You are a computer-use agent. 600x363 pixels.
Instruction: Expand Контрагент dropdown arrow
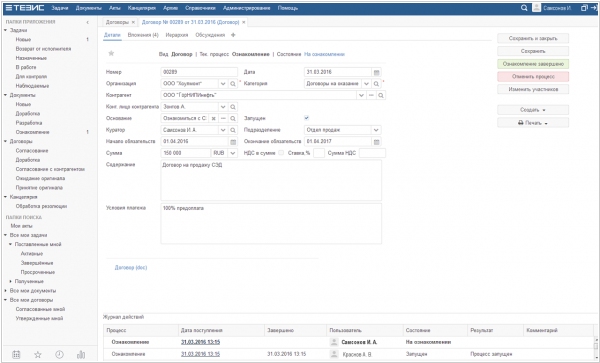pos(361,95)
